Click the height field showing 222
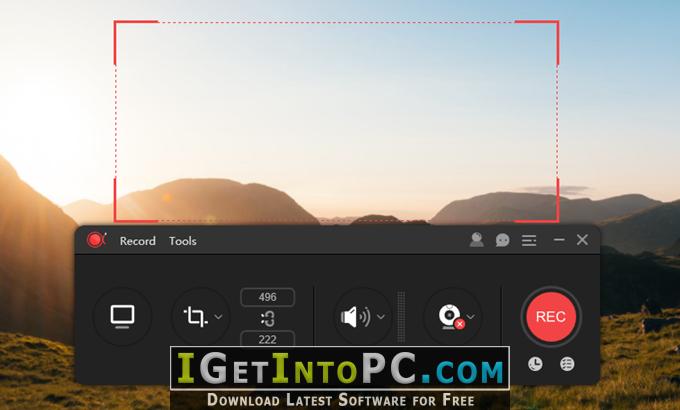Image resolution: width=680 pixels, height=410 pixels. 268,339
